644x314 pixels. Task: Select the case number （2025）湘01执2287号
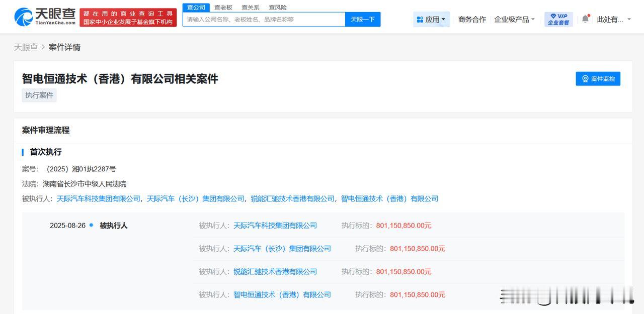(80, 169)
